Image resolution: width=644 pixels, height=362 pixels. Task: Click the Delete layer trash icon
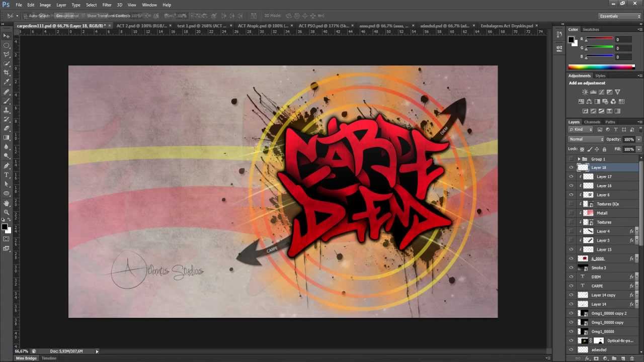[632, 358]
